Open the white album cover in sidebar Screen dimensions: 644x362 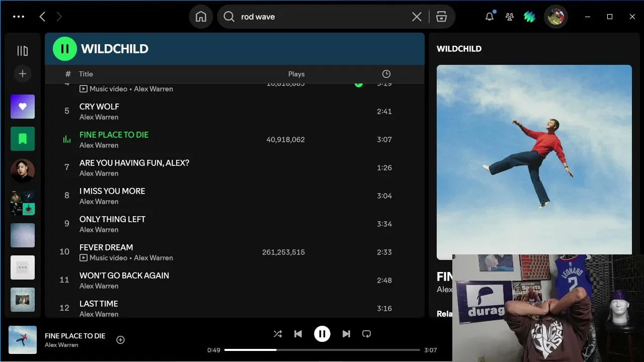click(23, 267)
